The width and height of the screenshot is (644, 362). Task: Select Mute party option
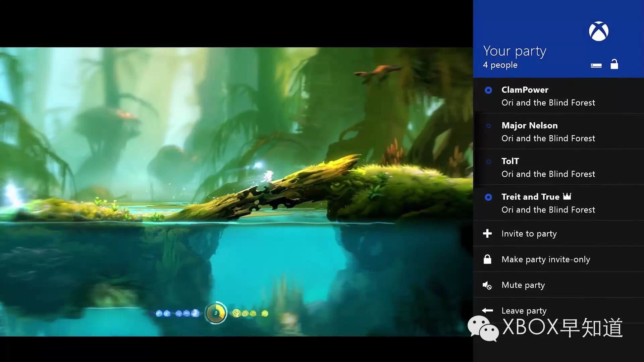click(523, 285)
